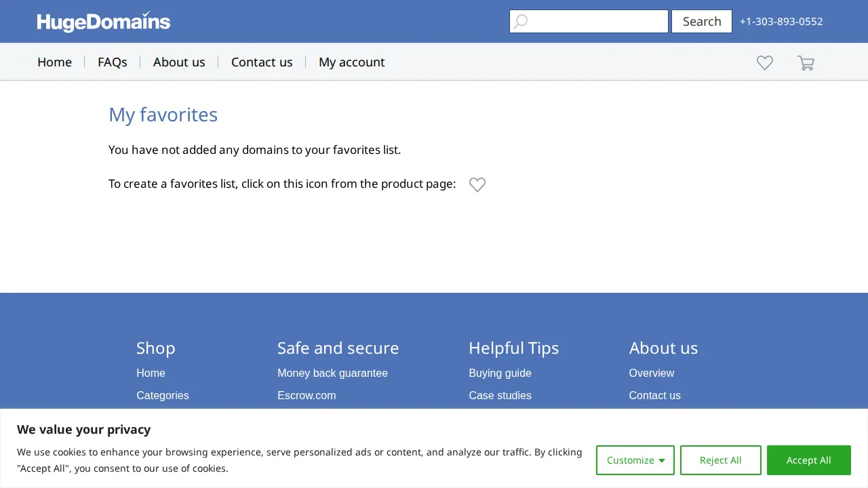Open the shopping cart icon
This screenshot has width=868, height=488.
pyautogui.click(x=806, y=62)
